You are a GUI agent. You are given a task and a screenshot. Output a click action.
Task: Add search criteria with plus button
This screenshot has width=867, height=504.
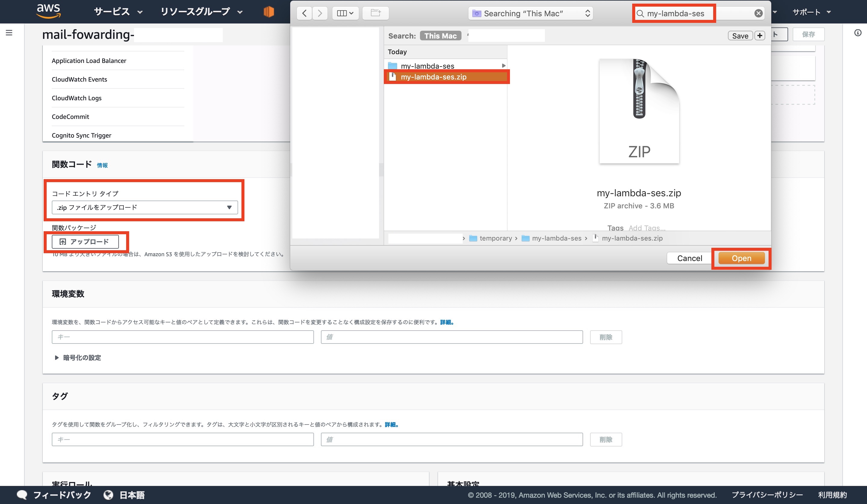point(760,36)
